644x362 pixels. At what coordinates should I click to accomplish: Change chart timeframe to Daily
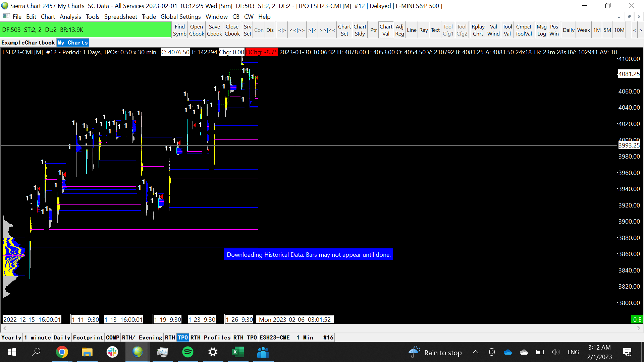point(568,30)
